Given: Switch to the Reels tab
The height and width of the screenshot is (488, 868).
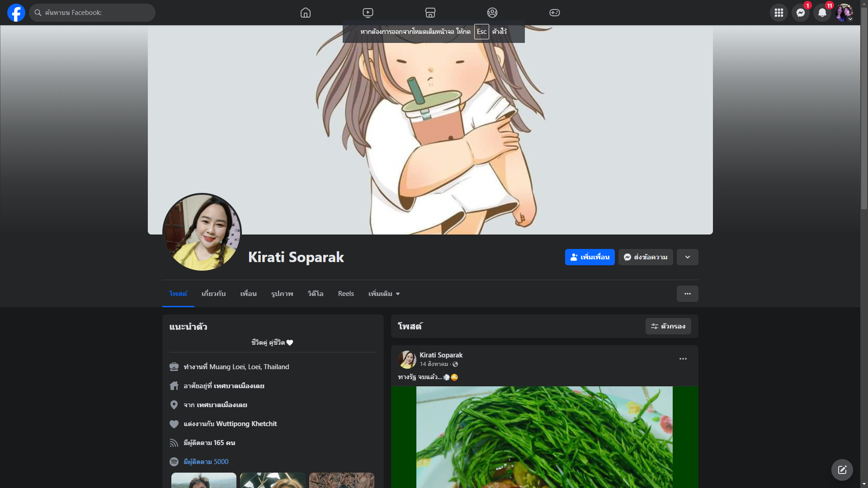Looking at the screenshot, I should pos(346,294).
